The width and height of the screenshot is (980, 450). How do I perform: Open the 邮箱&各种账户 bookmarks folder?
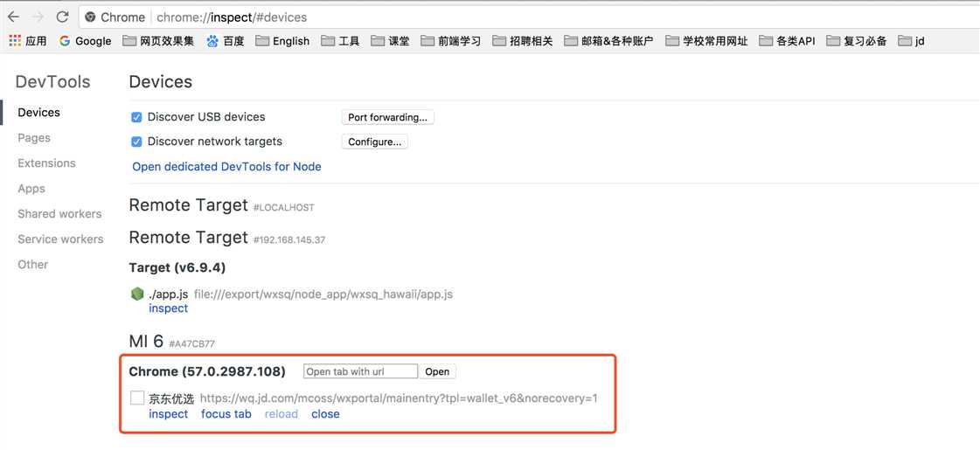pyautogui.click(x=608, y=41)
